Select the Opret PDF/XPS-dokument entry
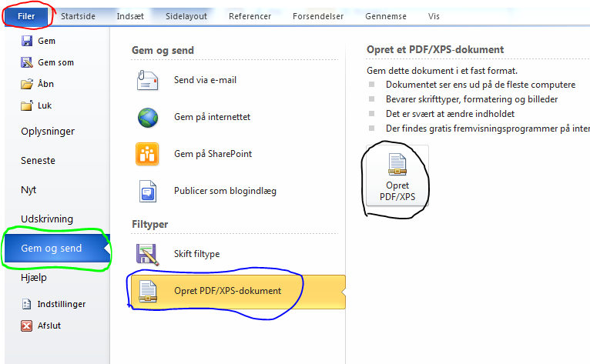This screenshot has width=590, height=364. pos(238,292)
